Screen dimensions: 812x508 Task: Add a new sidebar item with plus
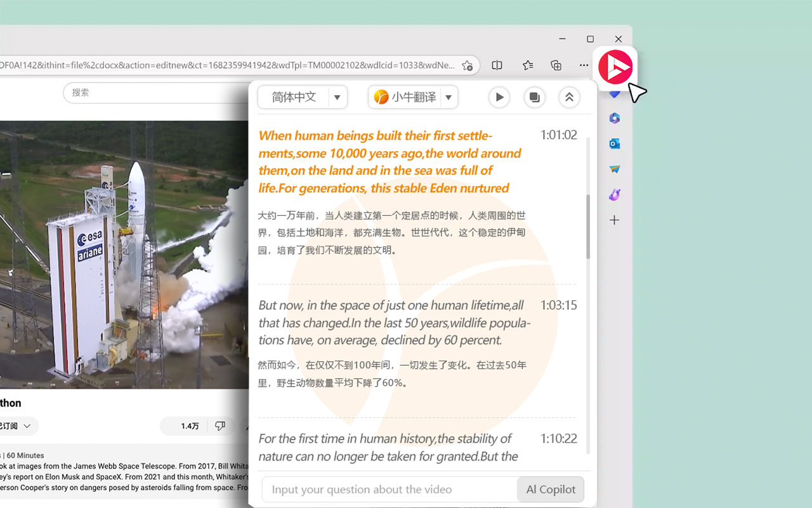pos(614,220)
